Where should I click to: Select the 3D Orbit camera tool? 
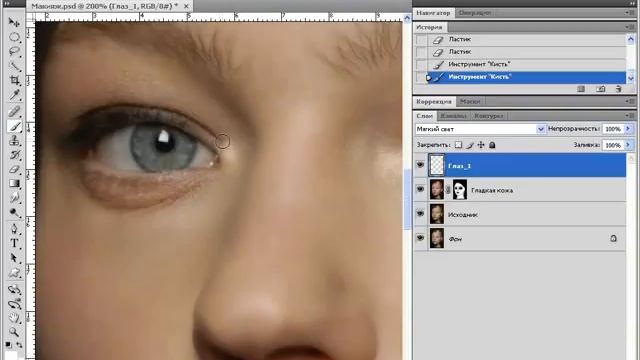coord(14,304)
